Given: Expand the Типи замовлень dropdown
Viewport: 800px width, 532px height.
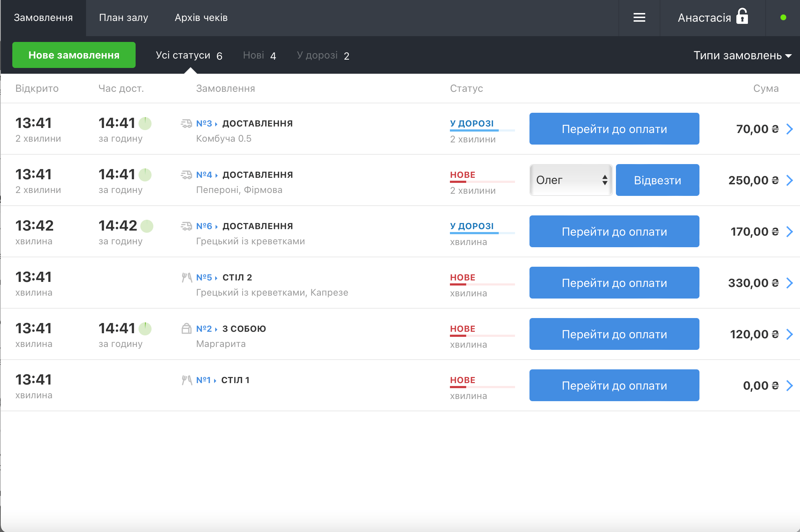Looking at the screenshot, I should tap(742, 55).
